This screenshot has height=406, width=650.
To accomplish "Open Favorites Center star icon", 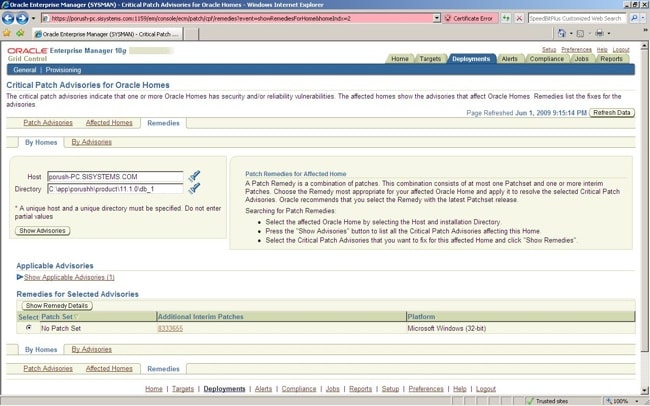I will (x=7, y=33).
